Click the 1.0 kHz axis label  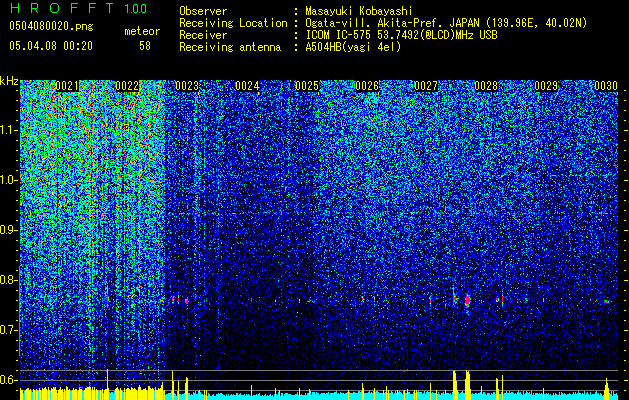[8, 180]
